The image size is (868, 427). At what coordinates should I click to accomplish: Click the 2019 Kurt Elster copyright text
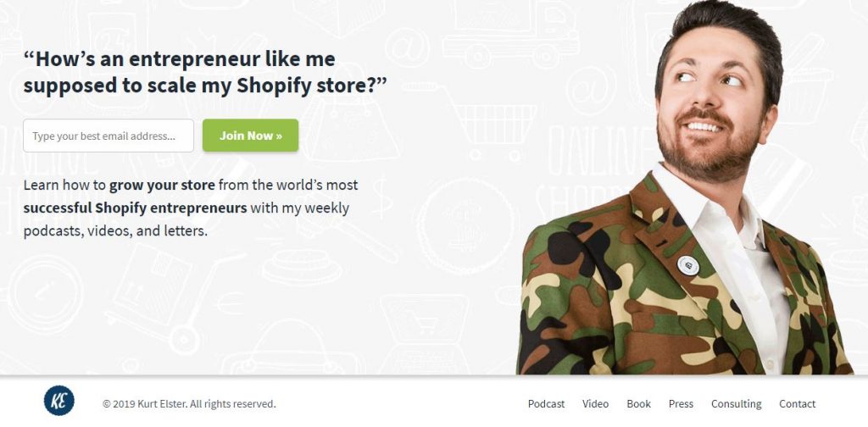(189, 404)
